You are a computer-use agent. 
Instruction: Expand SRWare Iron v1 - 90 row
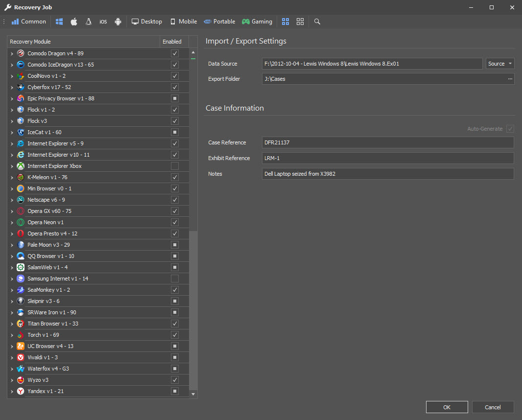(12, 312)
